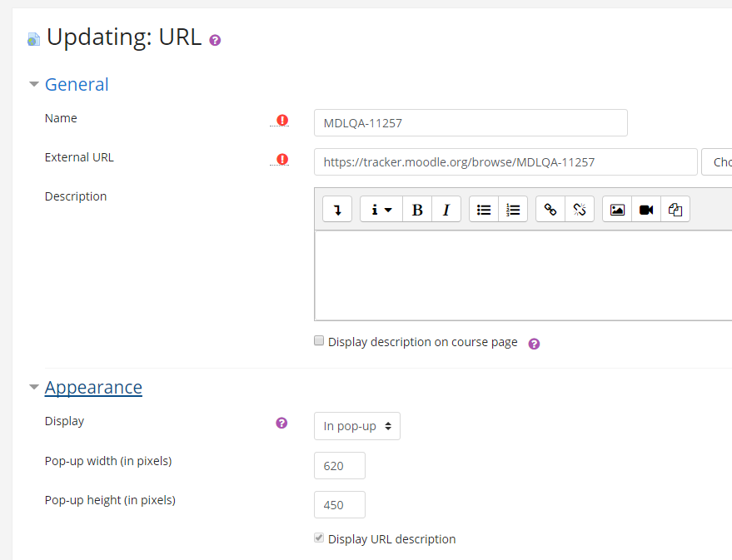This screenshot has width=732, height=560.
Task: Open manage files icon in editor toolbar
Action: (675, 210)
